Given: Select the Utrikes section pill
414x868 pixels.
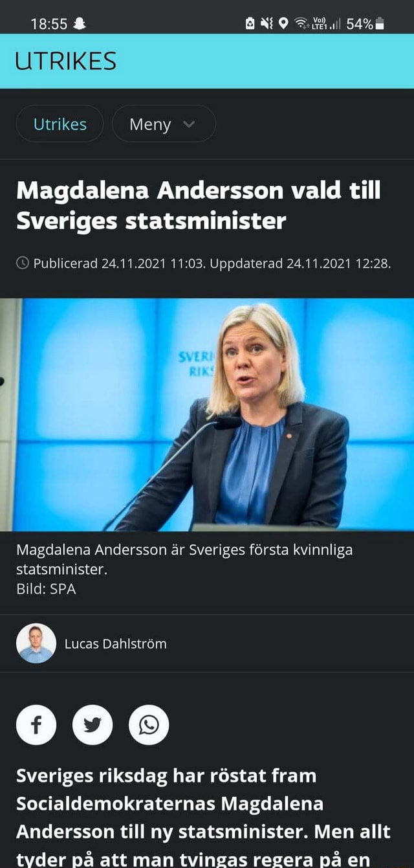Looking at the screenshot, I should (60, 124).
